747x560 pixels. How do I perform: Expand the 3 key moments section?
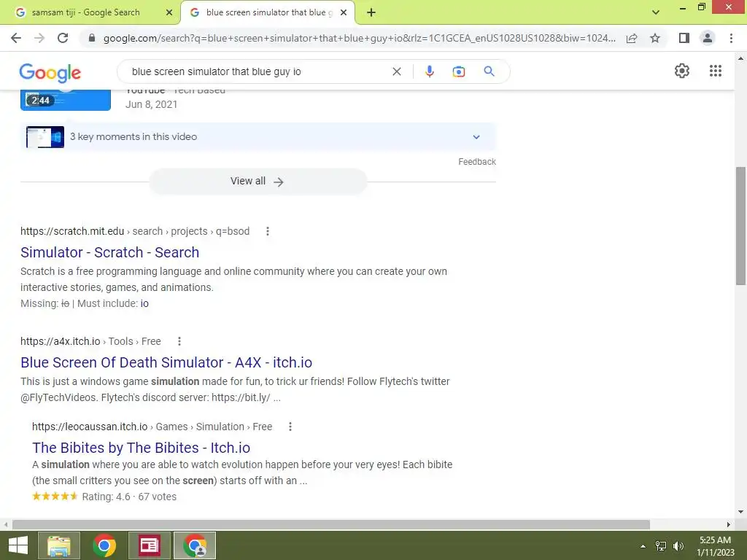[476, 137]
